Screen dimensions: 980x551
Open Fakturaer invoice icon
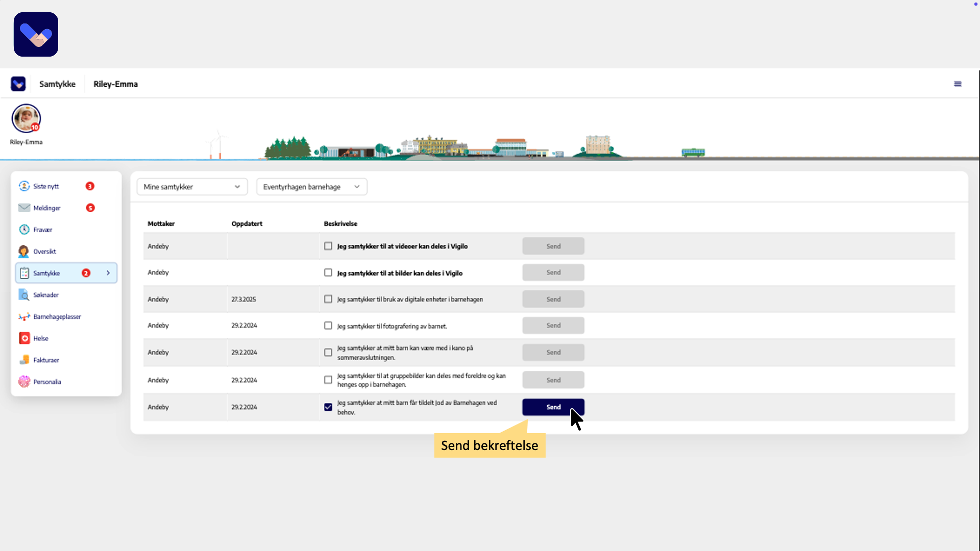pos(24,360)
